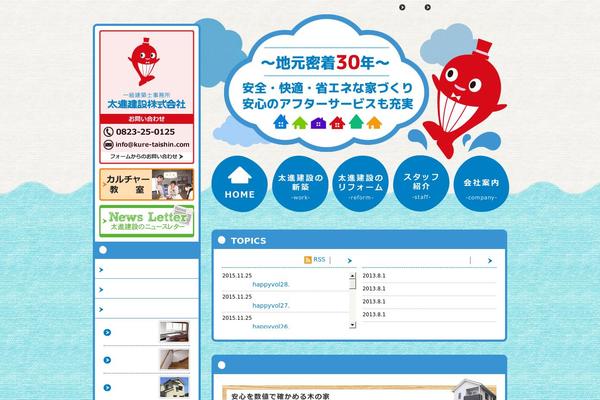Click the orange RSS feed icon
Viewport: 600px width, 400px height.
tap(308, 260)
